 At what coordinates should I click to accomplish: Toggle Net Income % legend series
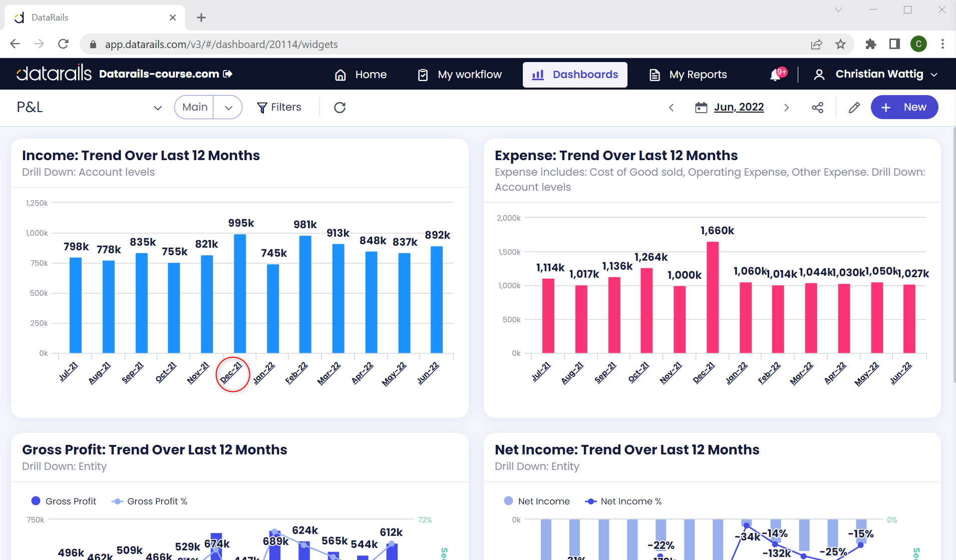[x=623, y=501]
